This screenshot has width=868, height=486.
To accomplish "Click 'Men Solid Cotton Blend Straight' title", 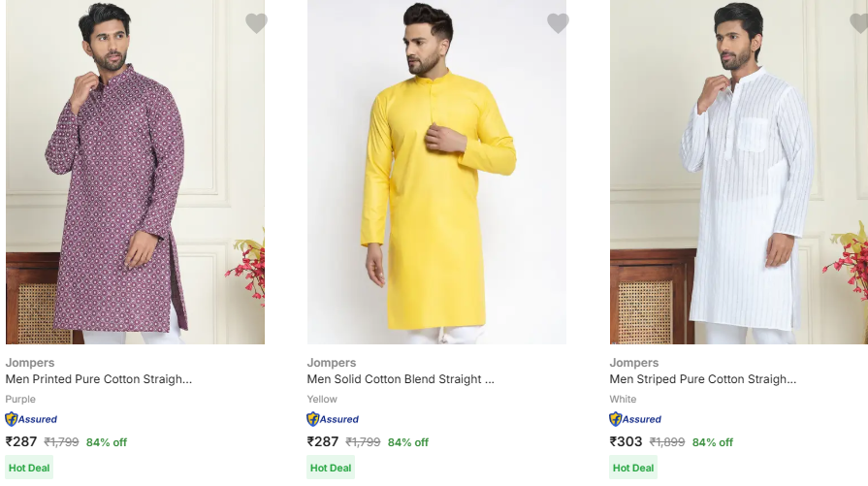I will [401, 379].
